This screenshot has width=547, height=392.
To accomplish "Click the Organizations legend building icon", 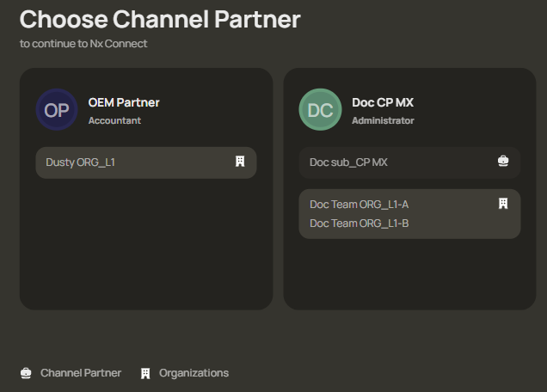I will point(145,373).
